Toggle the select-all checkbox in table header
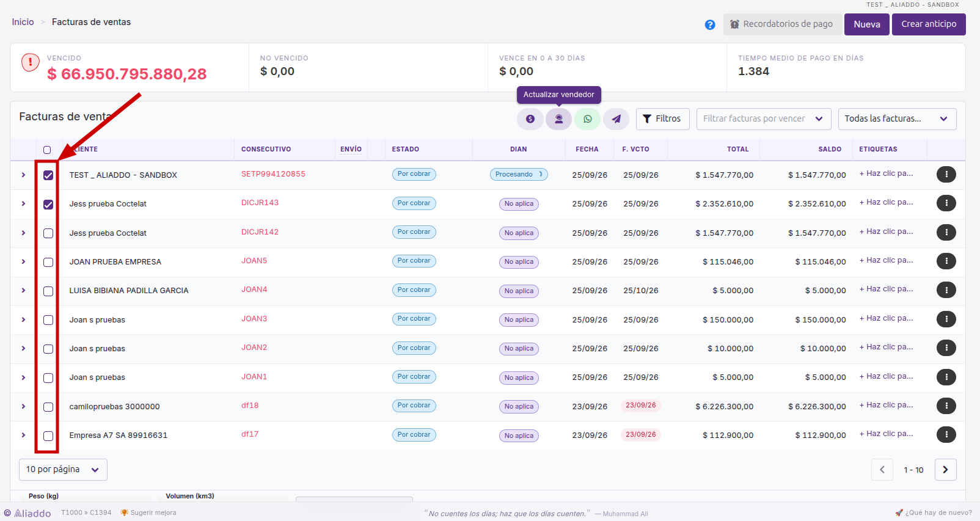This screenshot has width=980, height=521. [x=47, y=150]
